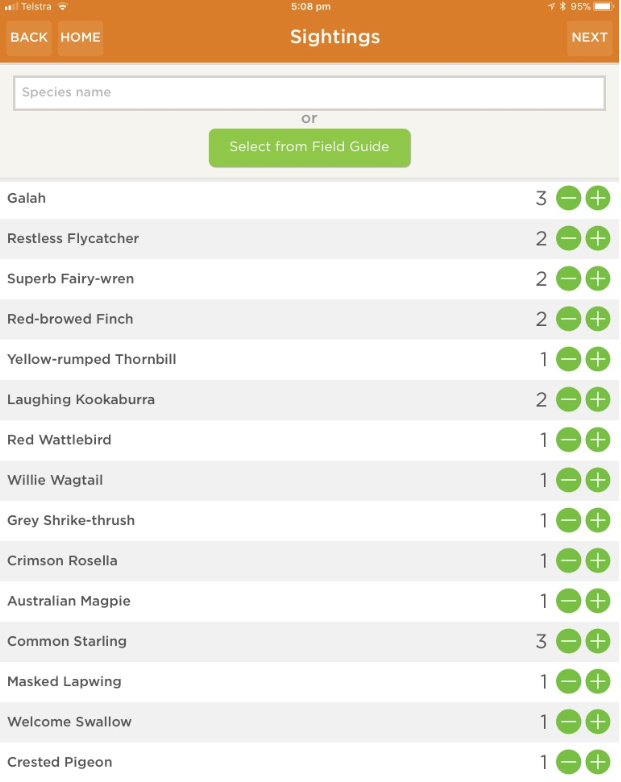Remove one Crimson Rosella sighting
The image size is (621, 782).
[568, 561]
